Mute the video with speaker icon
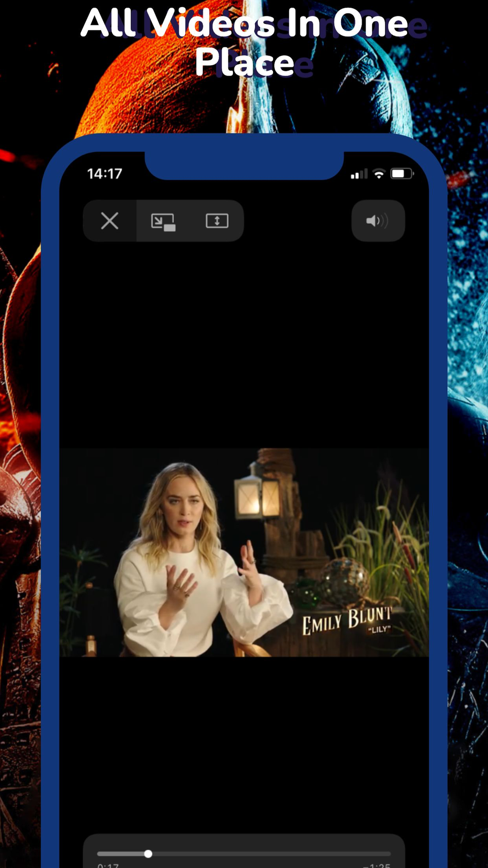488x868 pixels. (378, 221)
